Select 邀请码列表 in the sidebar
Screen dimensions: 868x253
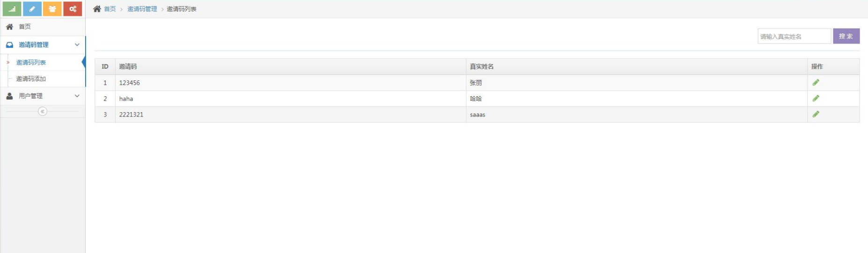pos(31,62)
